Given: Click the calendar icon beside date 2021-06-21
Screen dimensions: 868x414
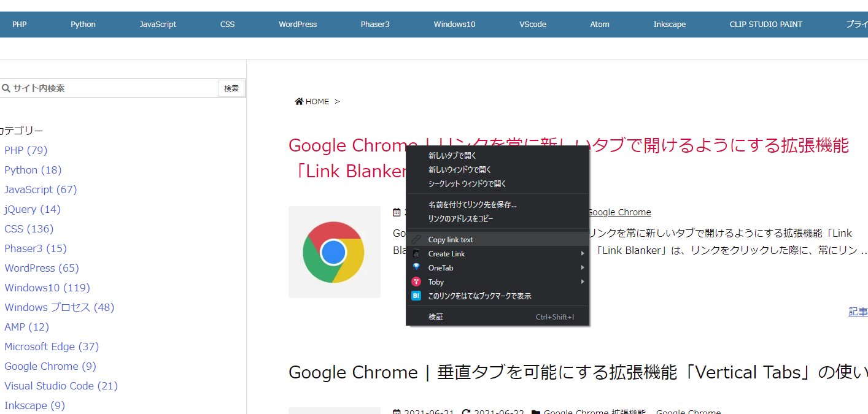Looking at the screenshot, I should coord(397,411).
